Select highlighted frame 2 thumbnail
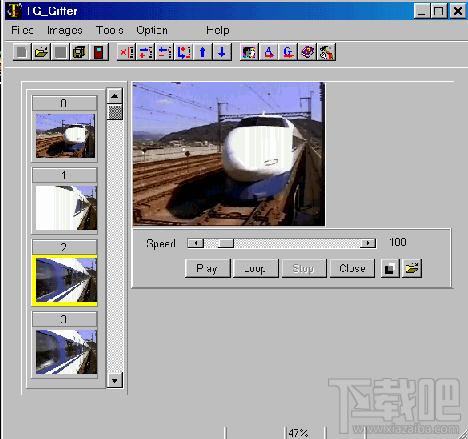 click(65, 281)
